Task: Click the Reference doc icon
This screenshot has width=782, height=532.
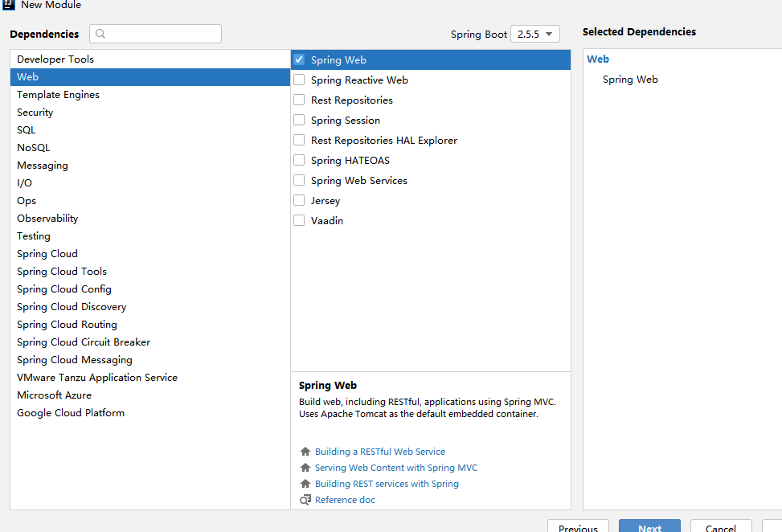Action: tap(305, 500)
